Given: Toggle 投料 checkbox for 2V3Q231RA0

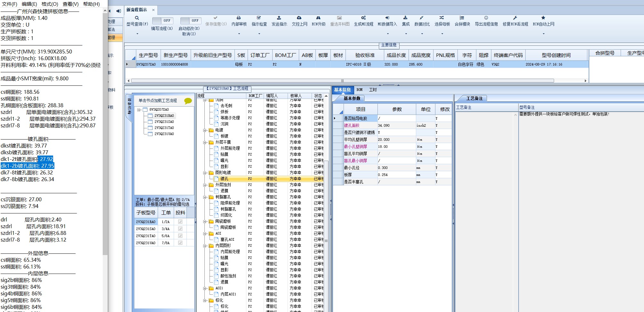Looking at the screenshot, I should [180, 222].
